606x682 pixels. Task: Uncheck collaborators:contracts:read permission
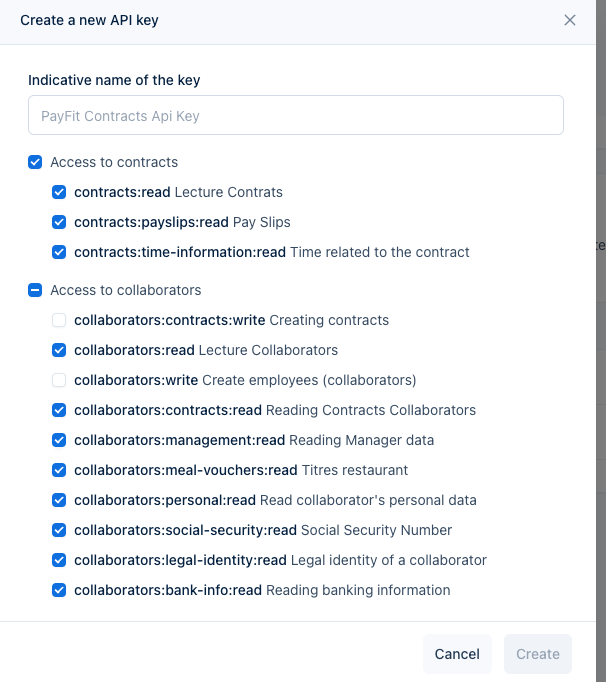point(59,410)
